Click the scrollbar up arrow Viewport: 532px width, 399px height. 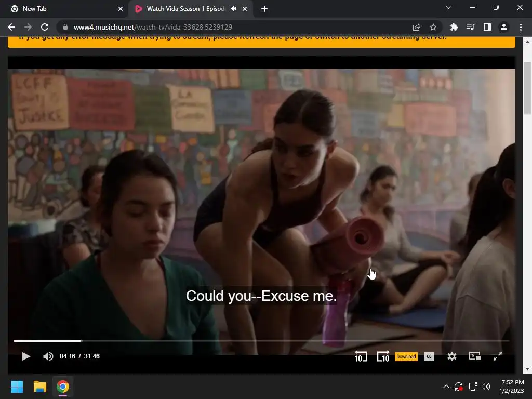528,42
